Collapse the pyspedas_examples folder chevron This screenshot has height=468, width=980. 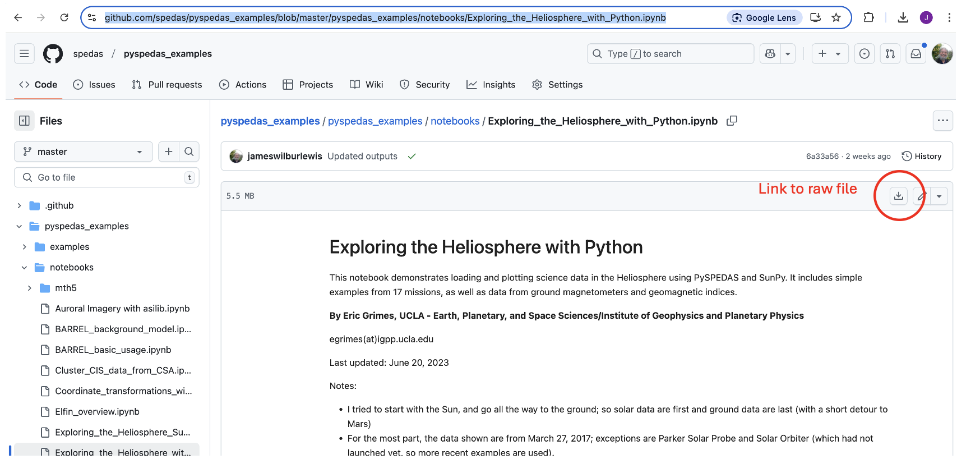point(19,226)
